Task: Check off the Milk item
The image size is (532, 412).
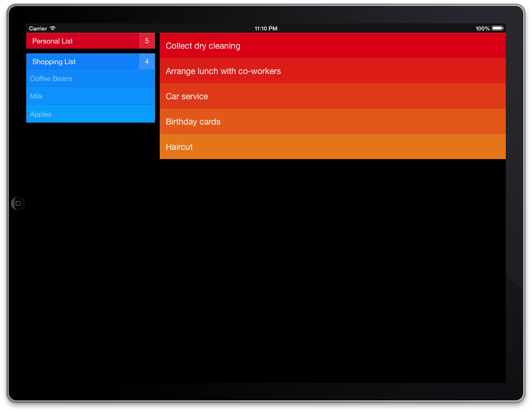Action: pyautogui.click(x=90, y=96)
